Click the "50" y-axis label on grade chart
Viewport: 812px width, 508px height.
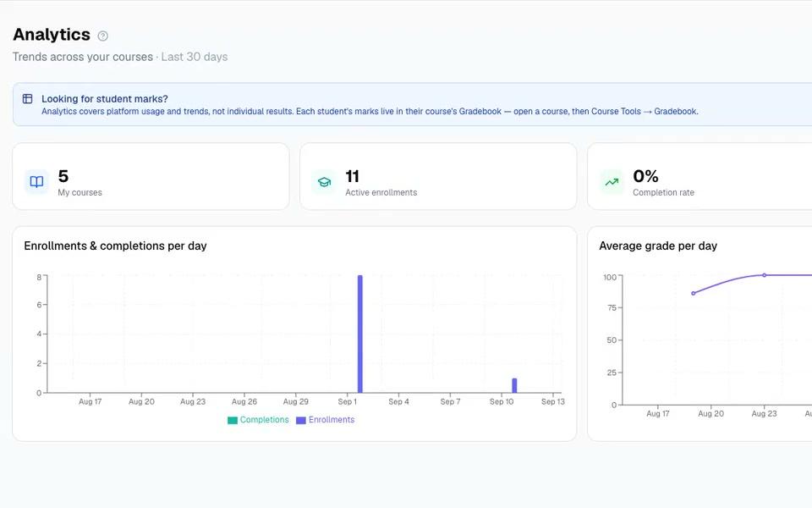(612, 340)
